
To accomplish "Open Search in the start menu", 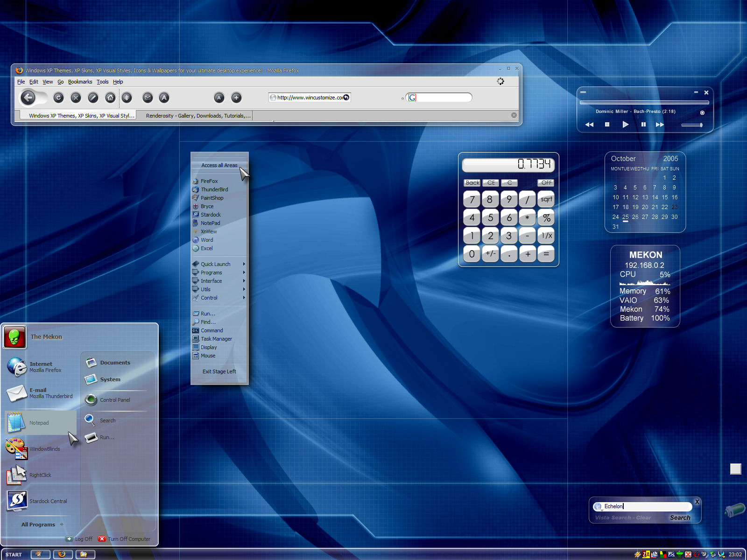I will [x=115, y=420].
